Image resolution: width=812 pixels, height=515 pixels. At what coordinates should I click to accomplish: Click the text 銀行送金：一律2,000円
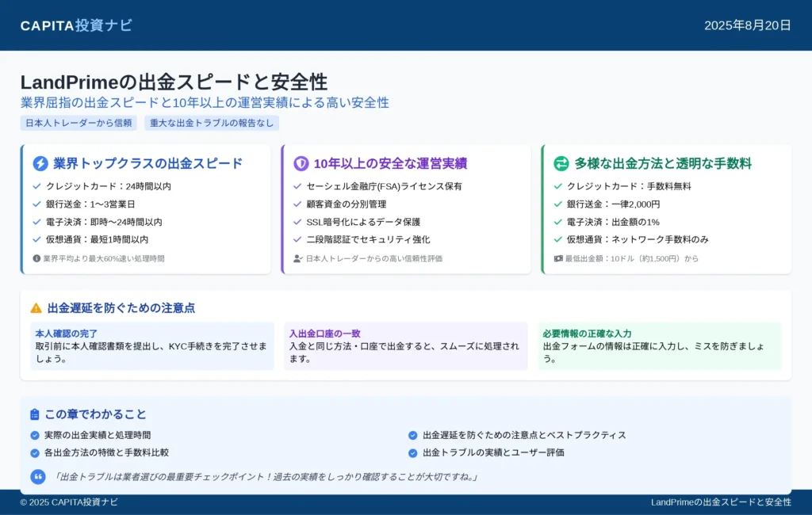(613, 204)
